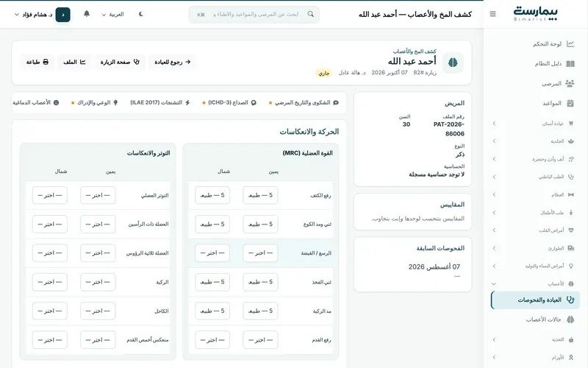The height and width of the screenshot is (368, 588).
Task: Open رفع الكتف شمال strength dropdown
Action: pyautogui.click(x=212, y=195)
